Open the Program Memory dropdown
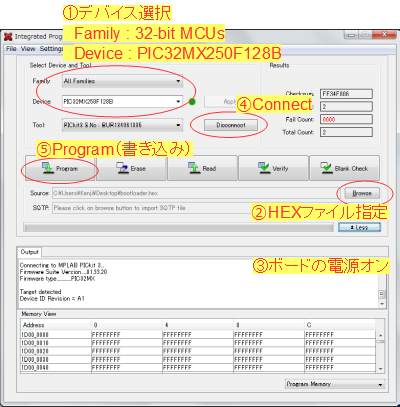This screenshot has height=407, width=400. click(x=335, y=384)
